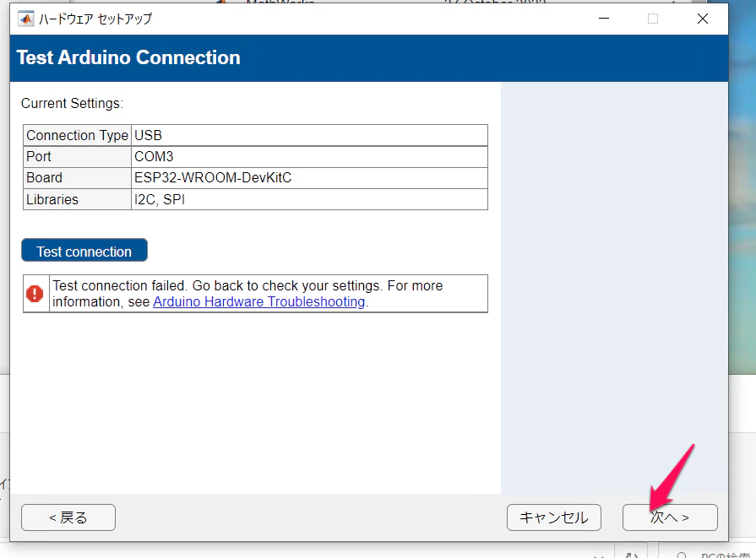
Task: Click the ハードウェア セットアップ window title
Action: (x=95, y=19)
